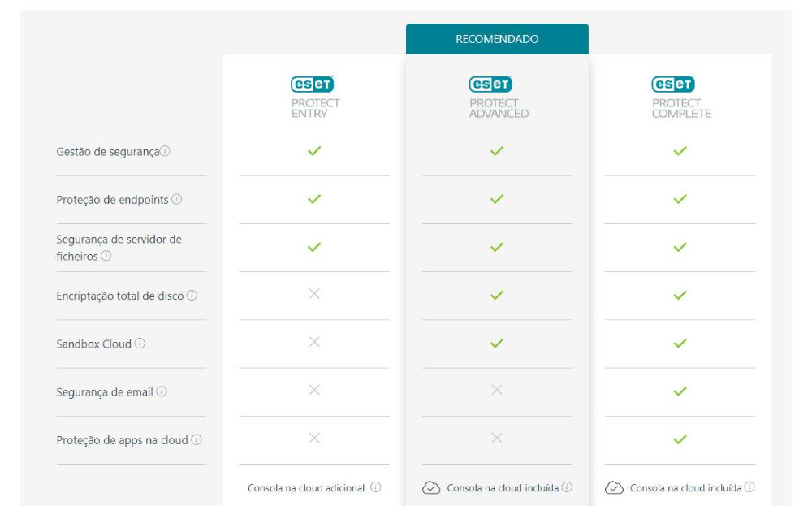Image resolution: width=812 pixels, height=506 pixels.
Task: Click info icon for Protect Complete cloud console
Action: (x=749, y=487)
